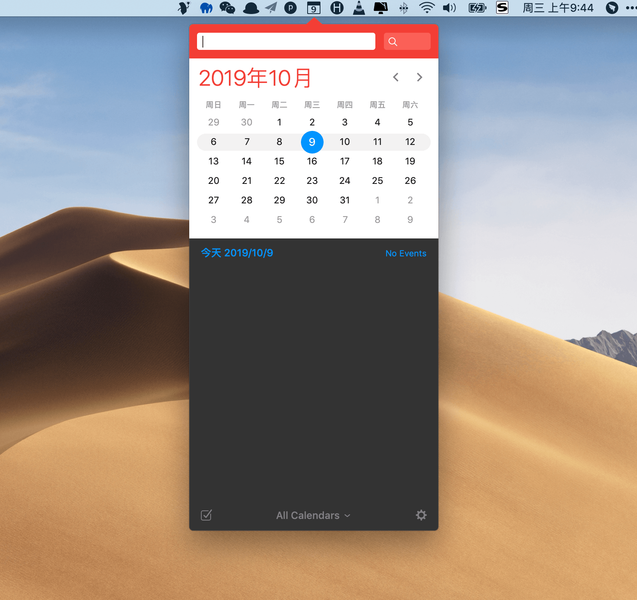Image resolution: width=637 pixels, height=600 pixels.
Task: Click the circled P menu bar icon
Action: click(290, 8)
